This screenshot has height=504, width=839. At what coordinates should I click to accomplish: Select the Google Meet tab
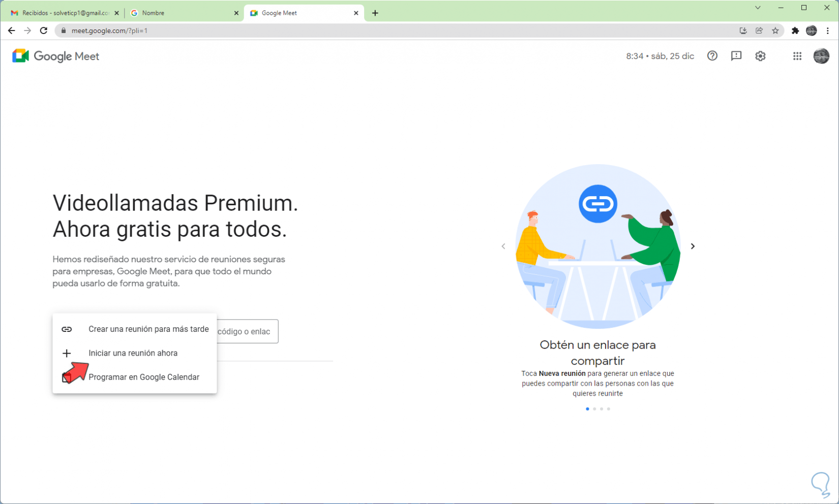[304, 13]
